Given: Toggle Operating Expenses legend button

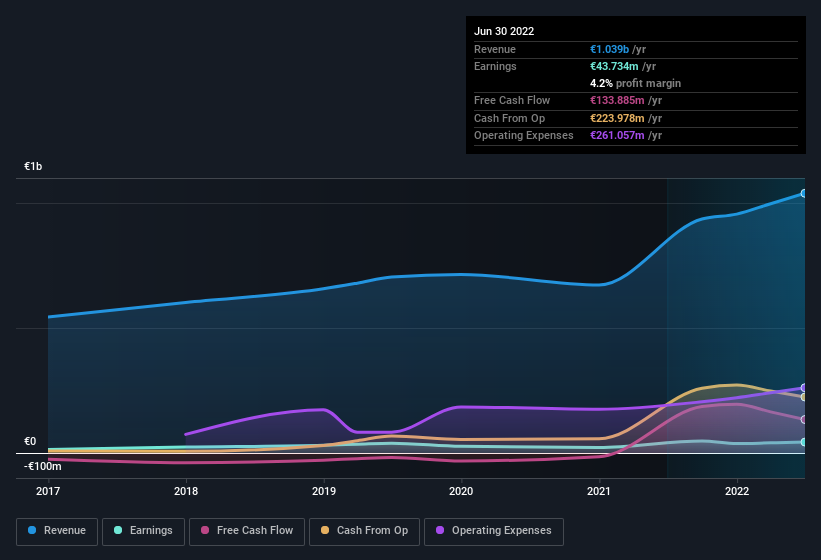Looking at the screenshot, I should 493,531.
